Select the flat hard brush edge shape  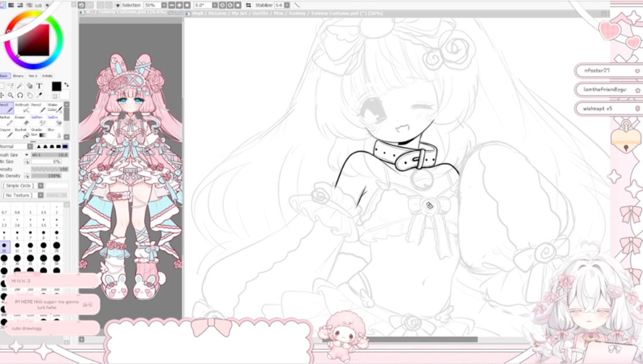point(65,147)
